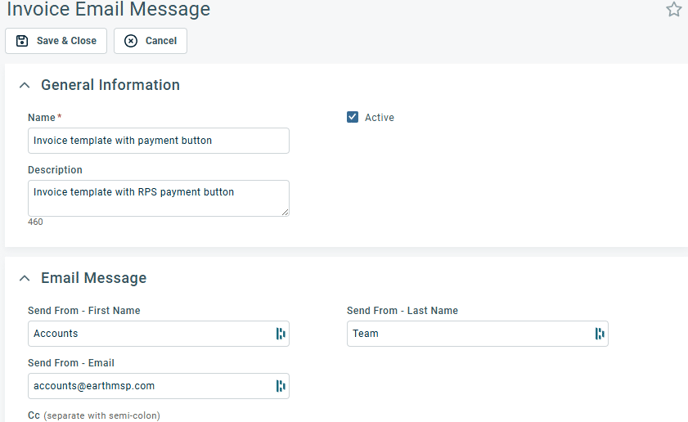Collapse the General Information section
The height and width of the screenshot is (422, 688).
[25, 85]
